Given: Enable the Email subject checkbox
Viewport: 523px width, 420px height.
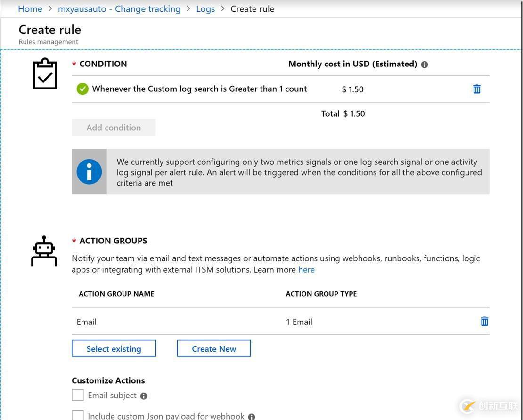Looking at the screenshot, I should click(78, 395).
